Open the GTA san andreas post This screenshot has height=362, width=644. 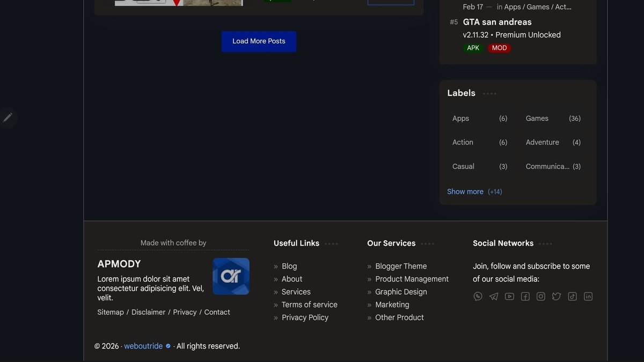[497, 22]
